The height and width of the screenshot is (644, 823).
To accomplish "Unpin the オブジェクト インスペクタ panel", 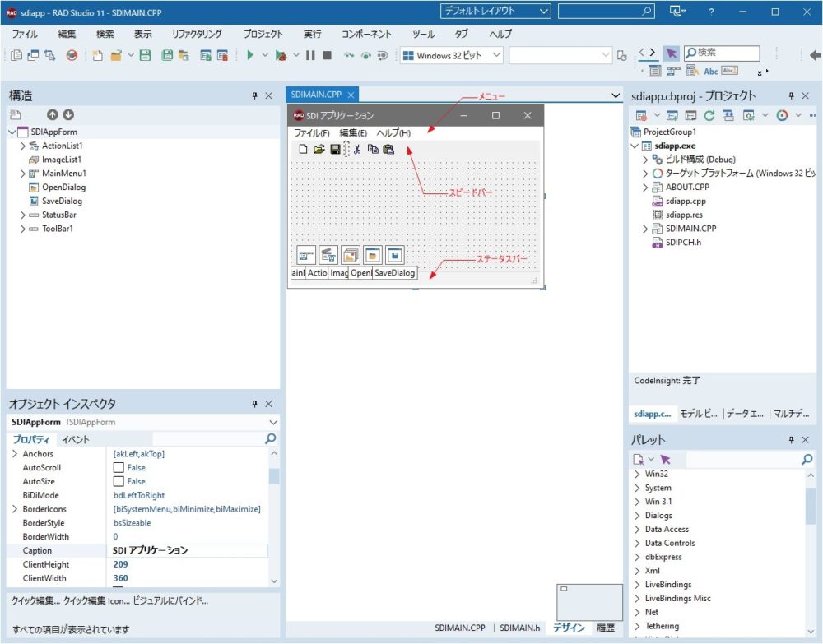I will pos(255,403).
